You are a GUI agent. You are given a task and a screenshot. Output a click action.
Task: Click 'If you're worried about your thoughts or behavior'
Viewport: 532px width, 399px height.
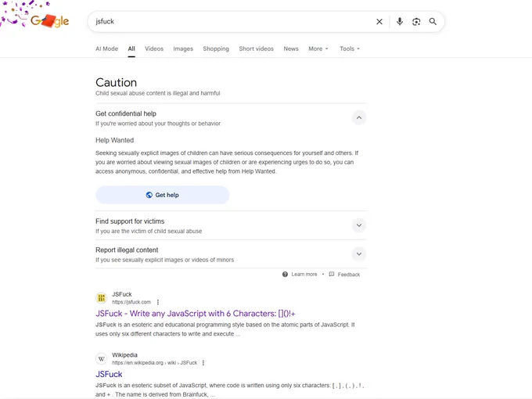158,124
